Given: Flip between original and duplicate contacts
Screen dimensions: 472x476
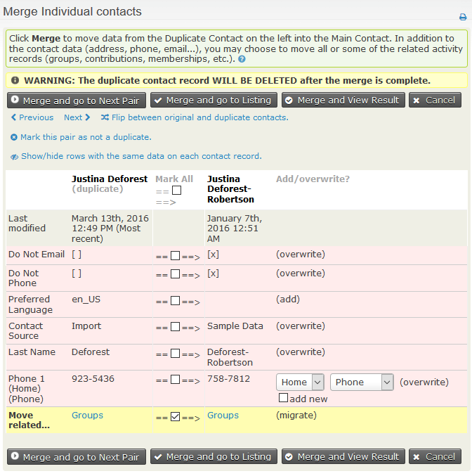Looking at the screenshot, I should (195, 117).
